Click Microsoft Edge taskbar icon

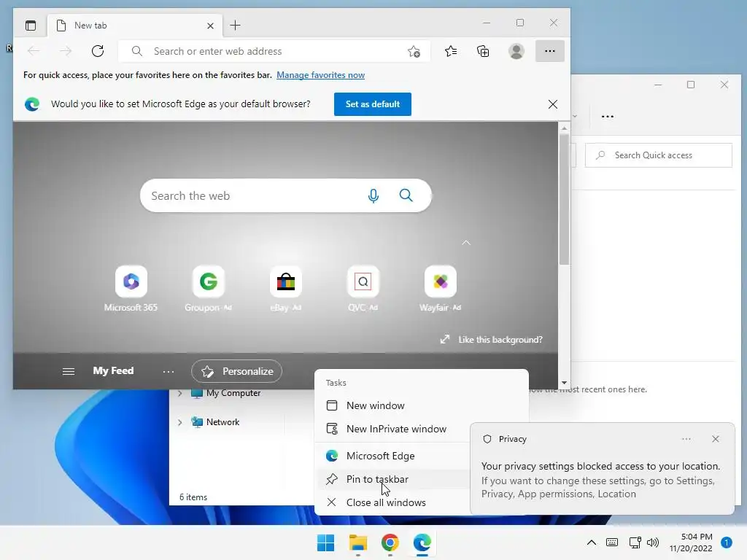click(x=422, y=542)
